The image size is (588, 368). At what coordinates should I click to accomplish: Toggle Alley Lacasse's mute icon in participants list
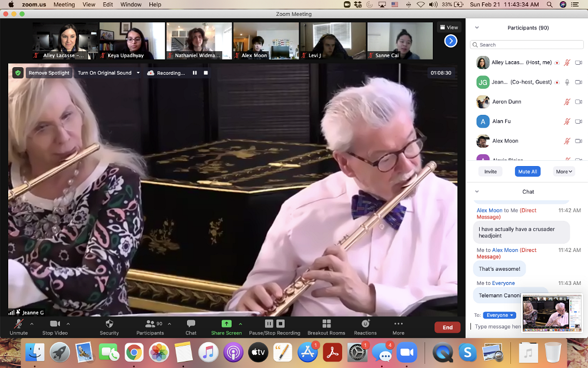(567, 63)
